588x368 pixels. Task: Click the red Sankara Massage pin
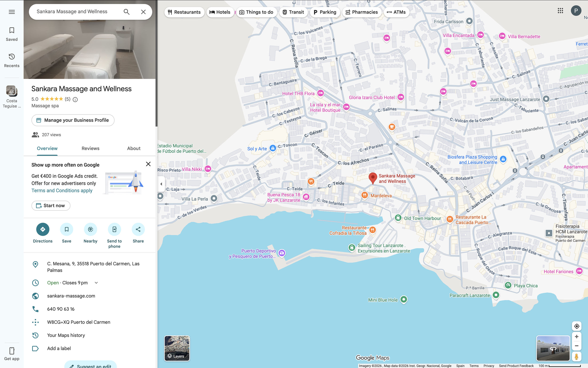(373, 178)
